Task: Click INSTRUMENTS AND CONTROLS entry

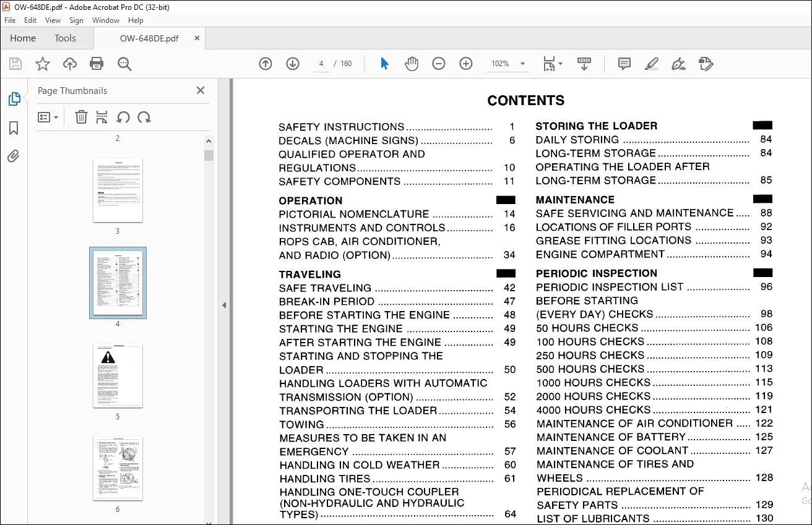Action: [397, 228]
